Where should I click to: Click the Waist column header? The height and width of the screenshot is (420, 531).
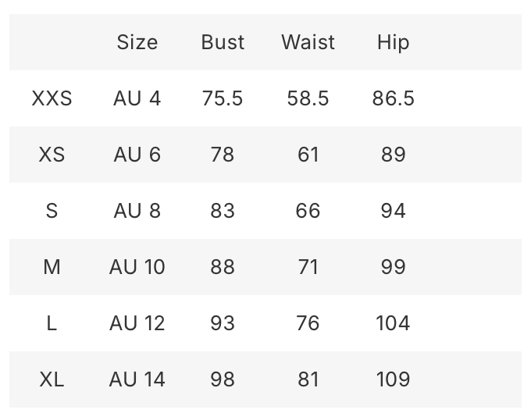[308, 42]
